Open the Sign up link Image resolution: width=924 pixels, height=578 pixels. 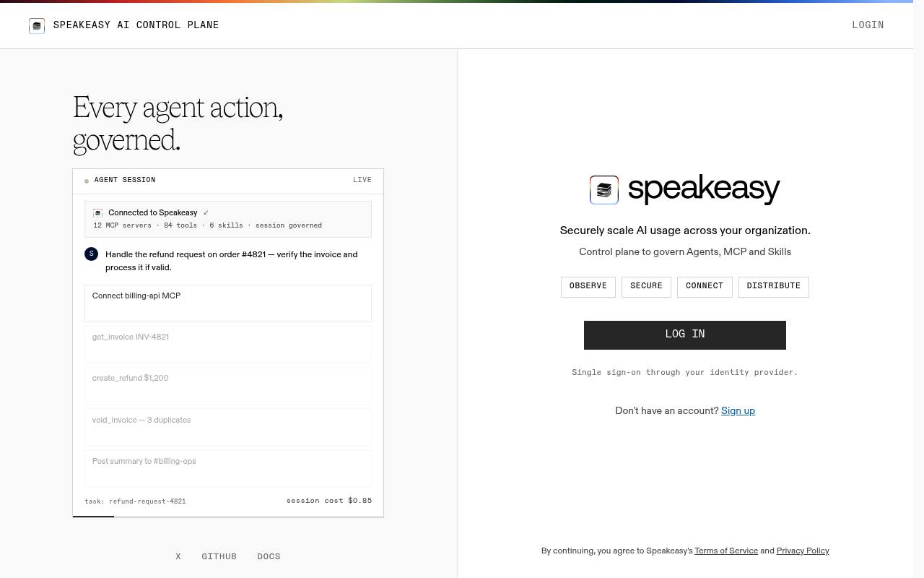tap(738, 411)
